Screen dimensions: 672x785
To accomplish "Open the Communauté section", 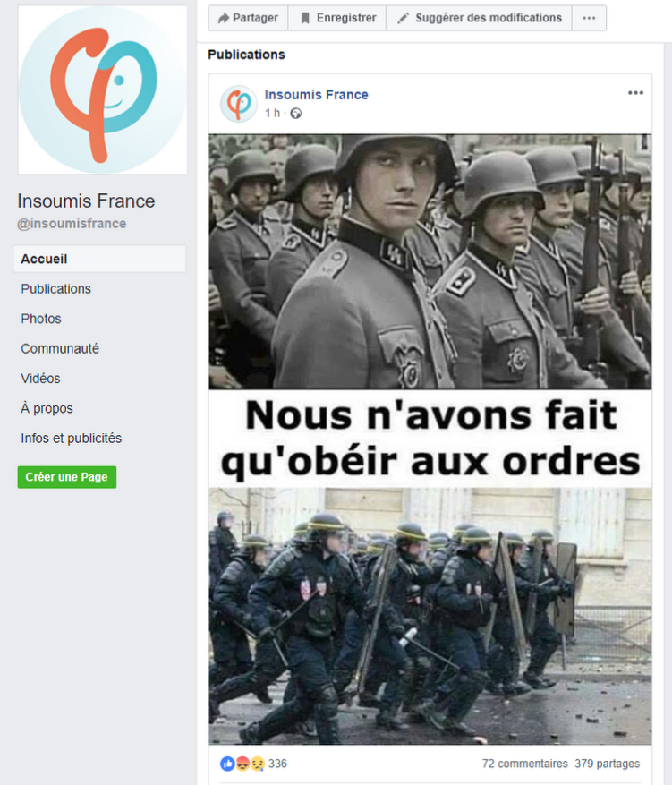I will point(60,348).
